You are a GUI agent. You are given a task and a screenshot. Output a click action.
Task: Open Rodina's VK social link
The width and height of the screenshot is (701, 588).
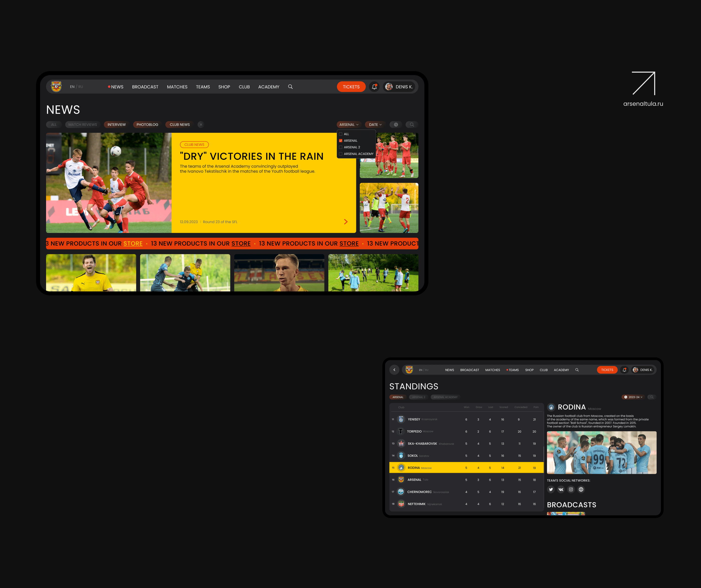[x=561, y=490]
